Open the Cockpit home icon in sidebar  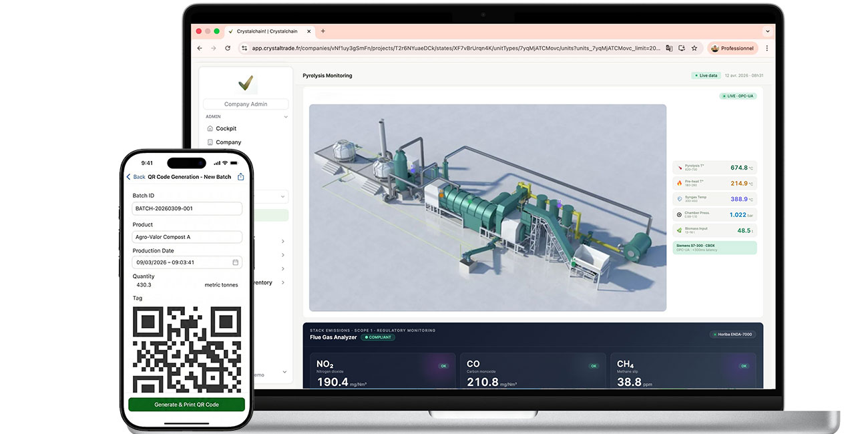[x=210, y=128]
